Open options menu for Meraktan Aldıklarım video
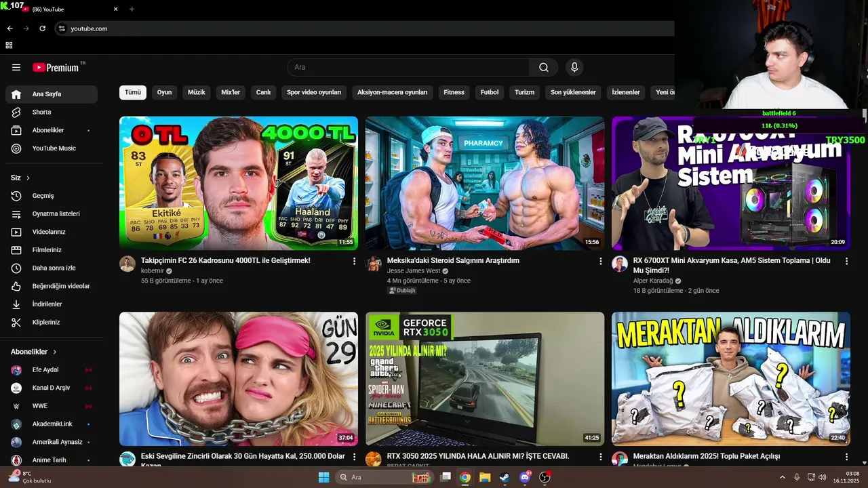868x488 pixels. coord(846,457)
